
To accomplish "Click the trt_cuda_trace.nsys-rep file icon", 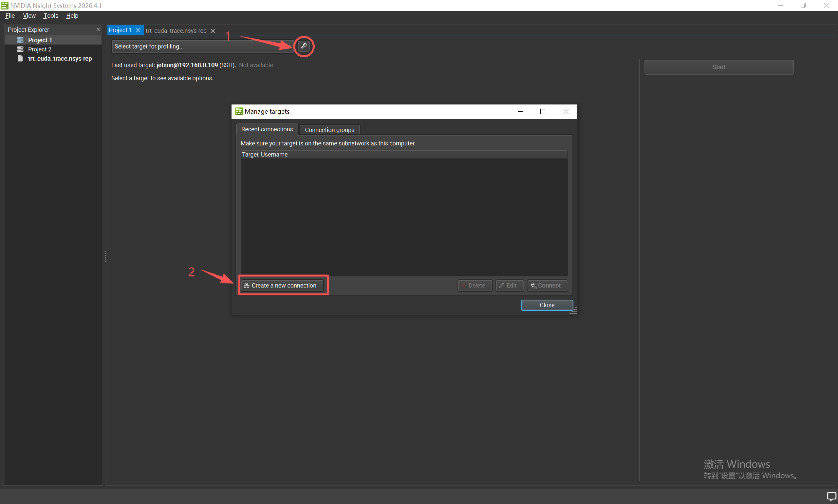I will (20, 58).
